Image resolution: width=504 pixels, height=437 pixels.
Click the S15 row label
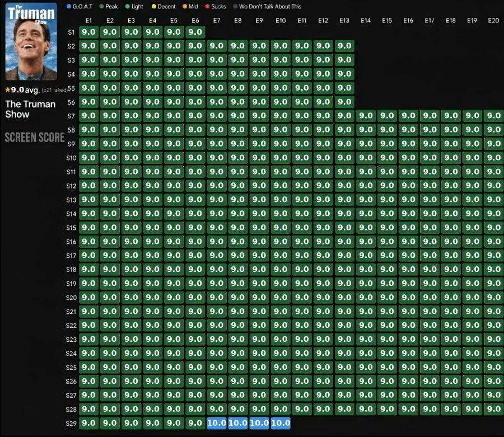coord(71,228)
